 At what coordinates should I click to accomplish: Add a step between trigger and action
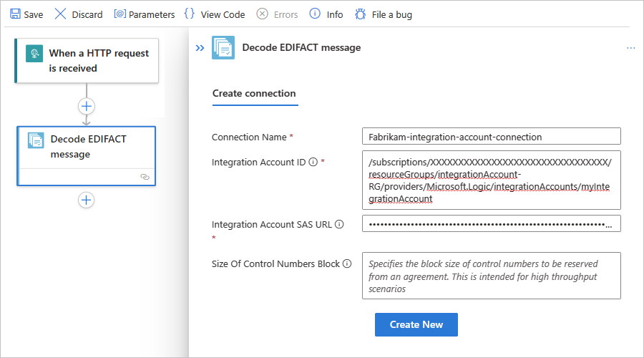[87, 107]
